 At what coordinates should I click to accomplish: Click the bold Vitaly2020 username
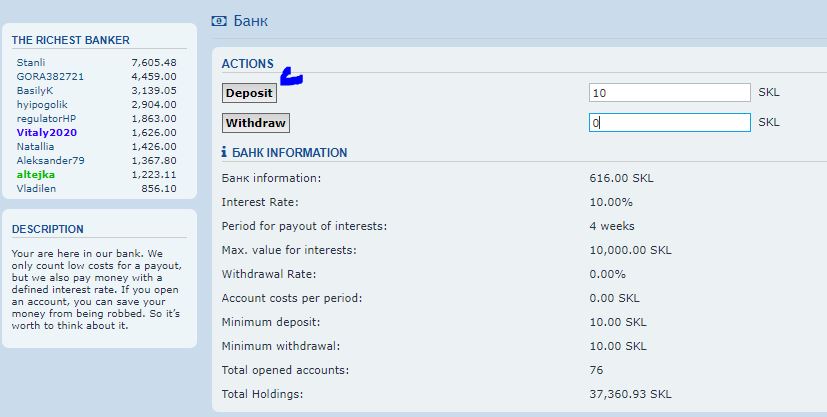(x=46, y=132)
